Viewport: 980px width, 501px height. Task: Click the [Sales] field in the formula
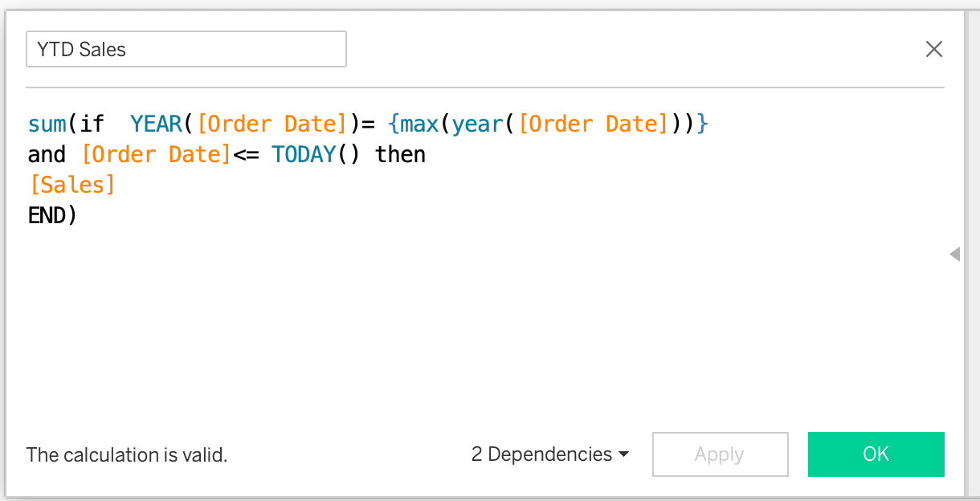[71, 185]
